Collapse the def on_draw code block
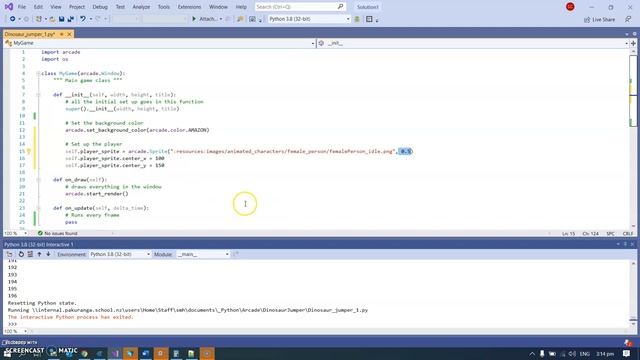Screen dimensions: 640x360 pos(38,180)
